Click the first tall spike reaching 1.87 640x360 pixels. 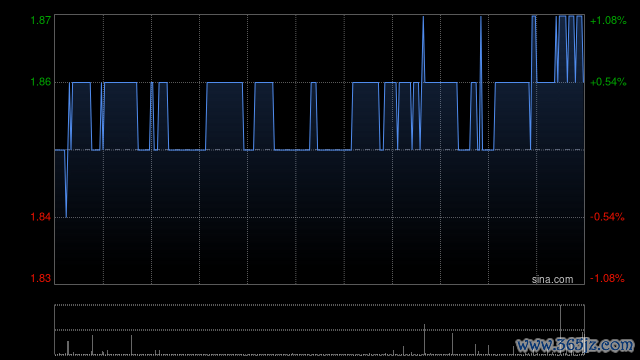tap(423, 18)
